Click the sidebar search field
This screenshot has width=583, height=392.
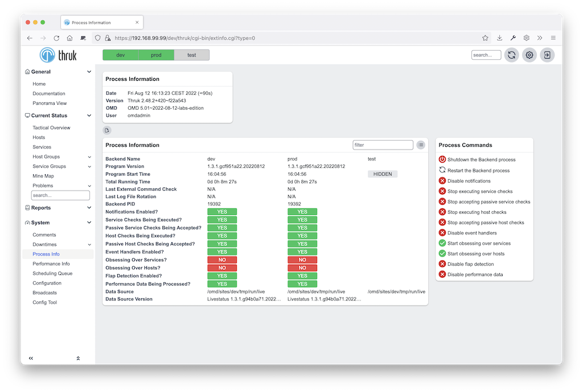(x=60, y=196)
